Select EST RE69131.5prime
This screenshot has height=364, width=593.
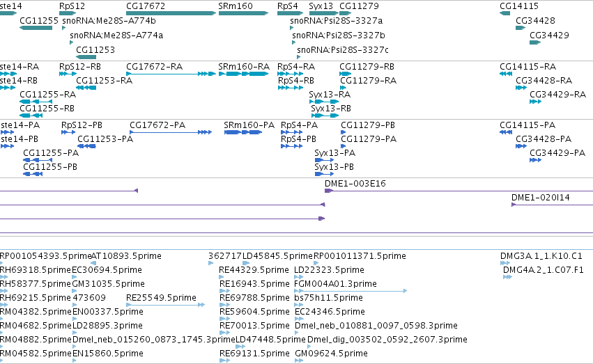coord(224,361)
